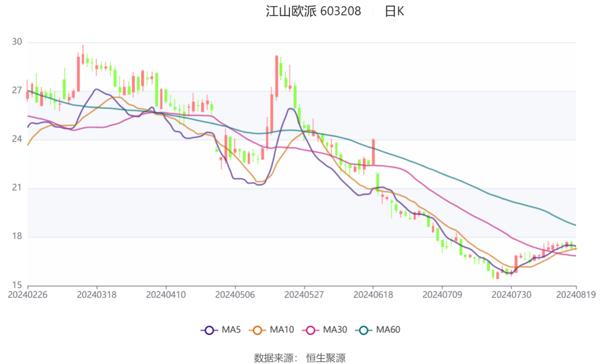This screenshot has height=364, width=600.
Task: Click the x-axis date 20240226
Action: pyautogui.click(x=28, y=295)
